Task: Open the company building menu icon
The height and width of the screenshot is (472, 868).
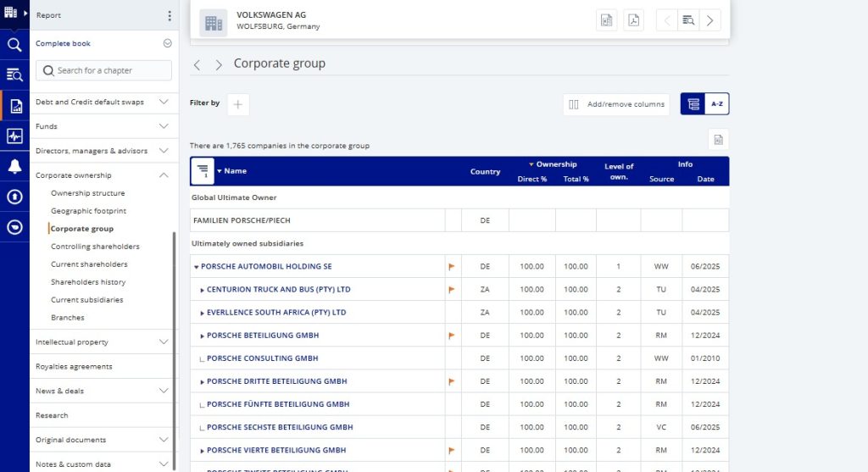Action: coord(11,12)
